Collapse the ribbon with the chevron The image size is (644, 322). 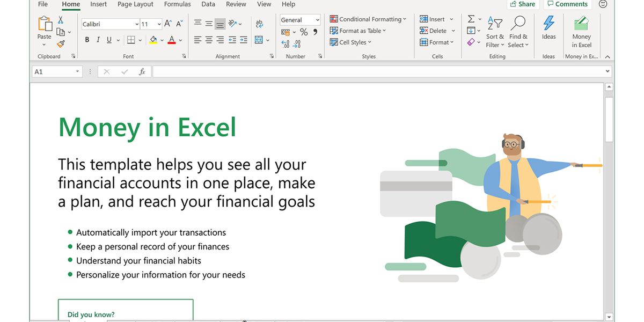point(608,56)
